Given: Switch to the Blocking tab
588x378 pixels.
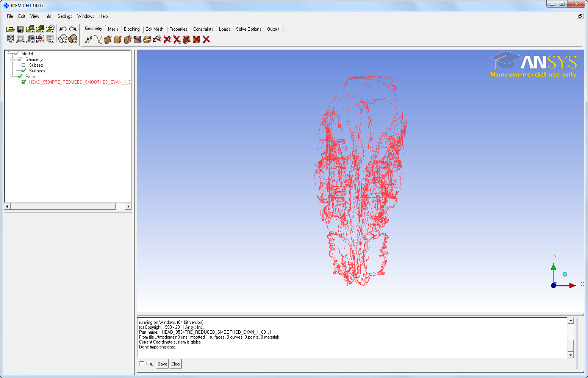Looking at the screenshot, I should (131, 29).
